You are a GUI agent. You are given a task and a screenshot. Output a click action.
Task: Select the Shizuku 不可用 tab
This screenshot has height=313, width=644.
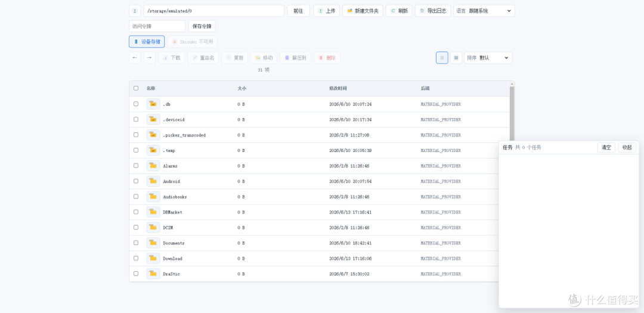(192, 42)
